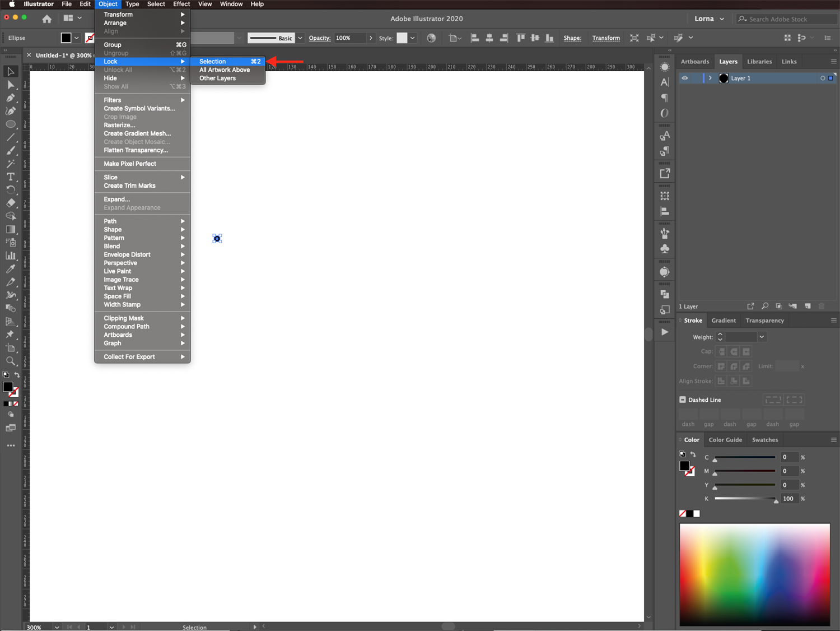Click the Transform link in control bar

coord(606,38)
